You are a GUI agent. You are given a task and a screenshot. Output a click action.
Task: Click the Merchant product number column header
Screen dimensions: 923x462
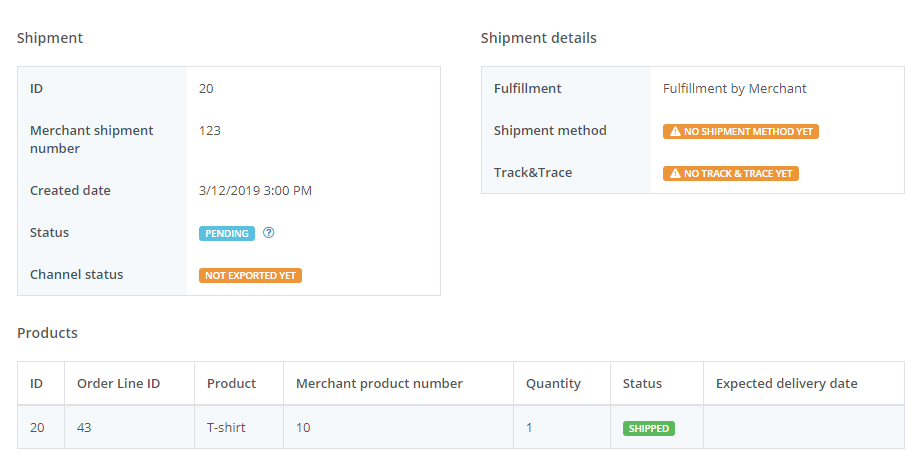[379, 383]
